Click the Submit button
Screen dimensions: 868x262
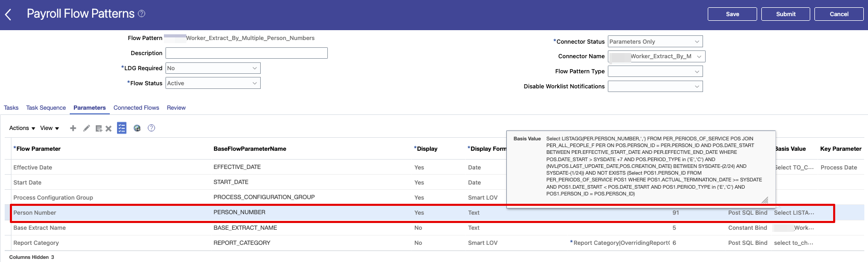pos(786,14)
